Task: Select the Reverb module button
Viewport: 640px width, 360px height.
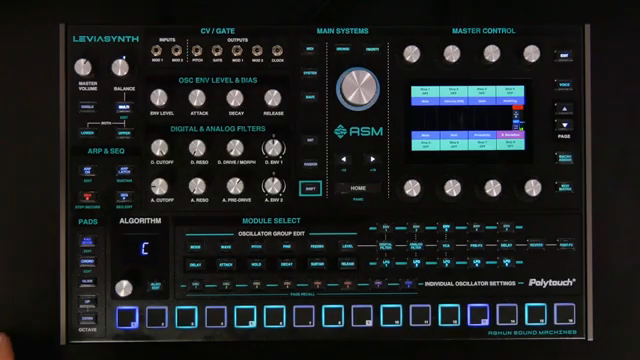Action: 536,245
